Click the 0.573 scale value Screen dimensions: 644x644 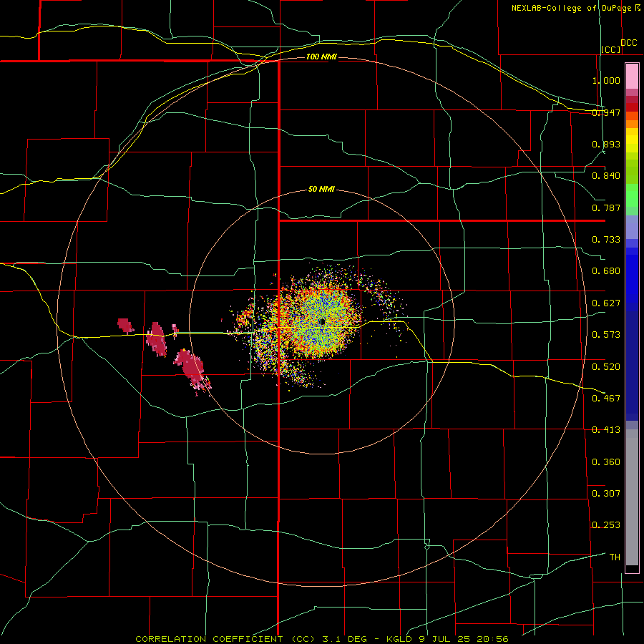[606, 335]
